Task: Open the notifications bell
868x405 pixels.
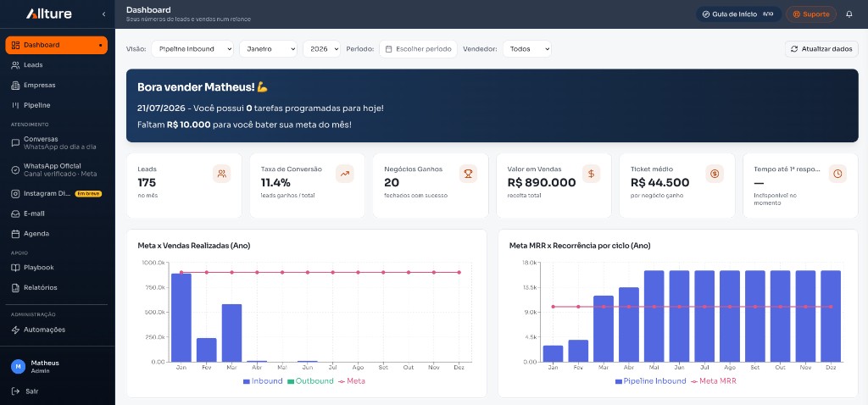Action: pyautogui.click(x=849, y=14)
